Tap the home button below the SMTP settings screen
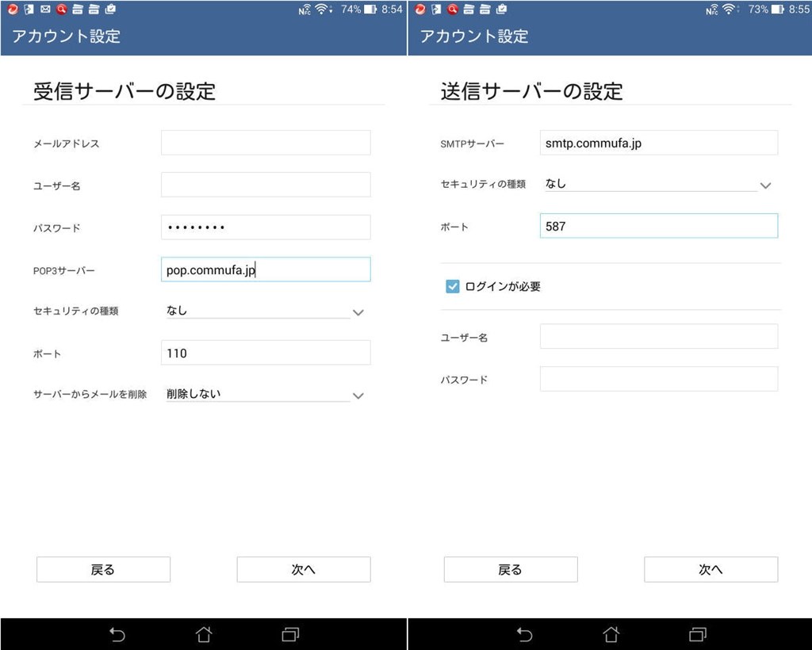The image size is (812, 650). tap(610, 634)
